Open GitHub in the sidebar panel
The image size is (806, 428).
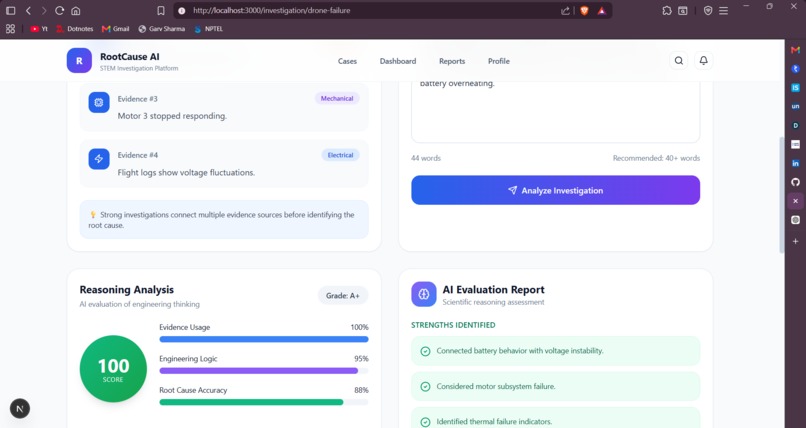795,182
